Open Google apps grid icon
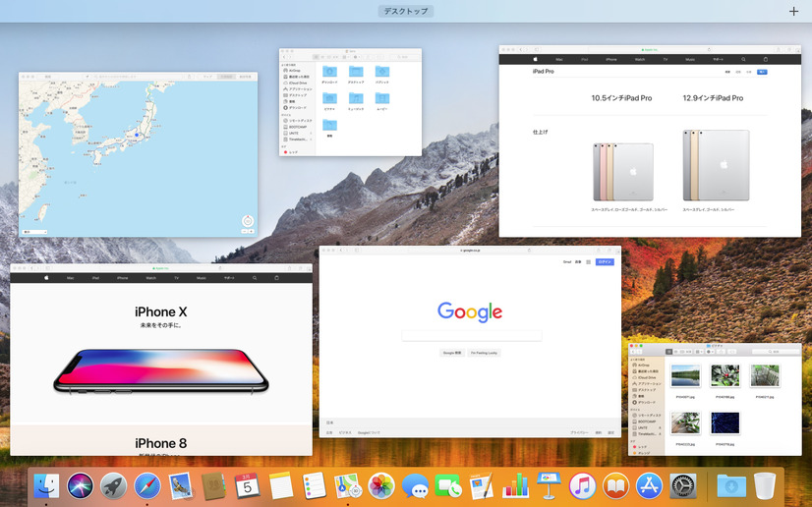This screenshot has width=812, height=507. click(x=588, y=262)
